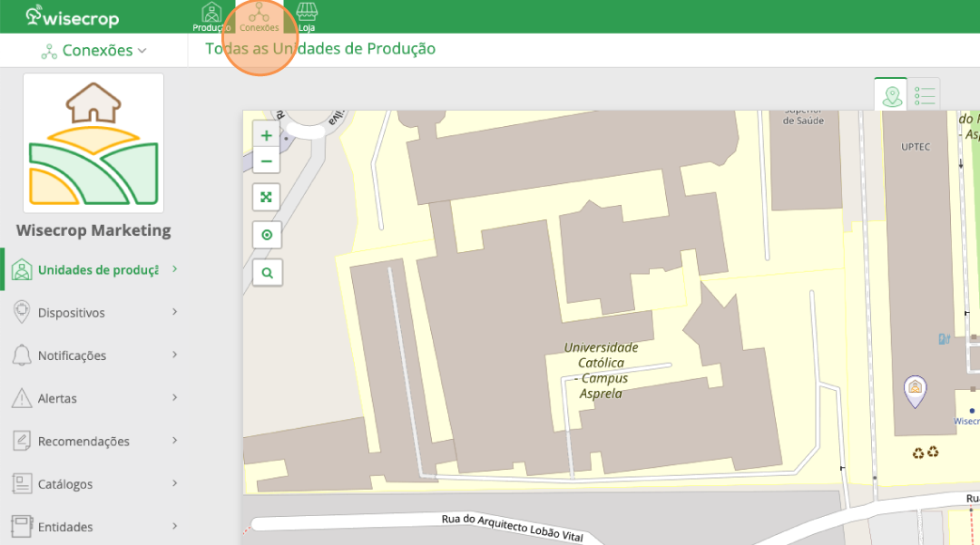Expand Unidades de produção submenu
This screenshot has width=980, height=545.
tap(174, 269)
